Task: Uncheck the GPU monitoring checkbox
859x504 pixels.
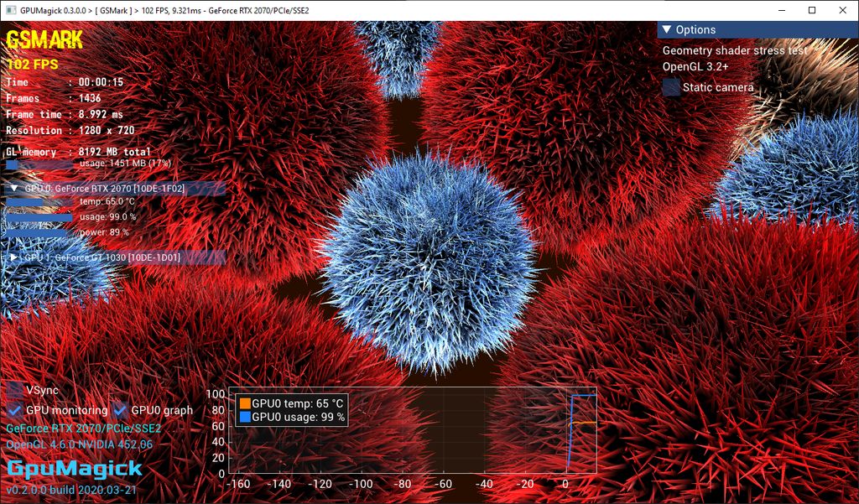Action: click(x=15, y=410)
